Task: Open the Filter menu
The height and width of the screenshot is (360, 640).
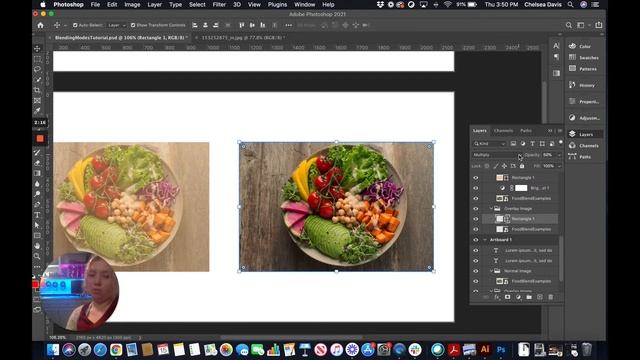Action: click(x=219, y=4)
